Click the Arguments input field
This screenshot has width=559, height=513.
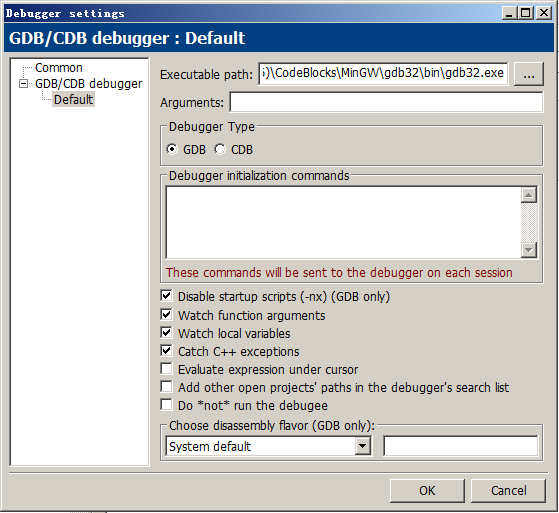[x=386, y=102]
